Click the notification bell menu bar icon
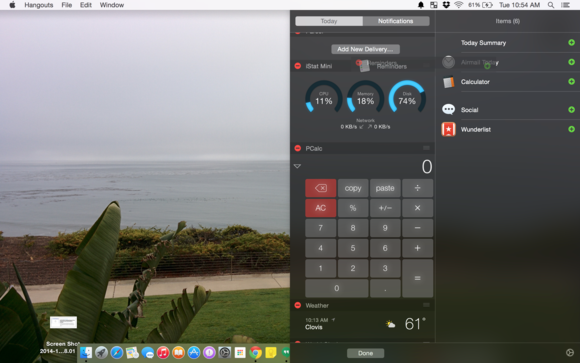Screen dimensions: 580x363 (x=421, y=5)
